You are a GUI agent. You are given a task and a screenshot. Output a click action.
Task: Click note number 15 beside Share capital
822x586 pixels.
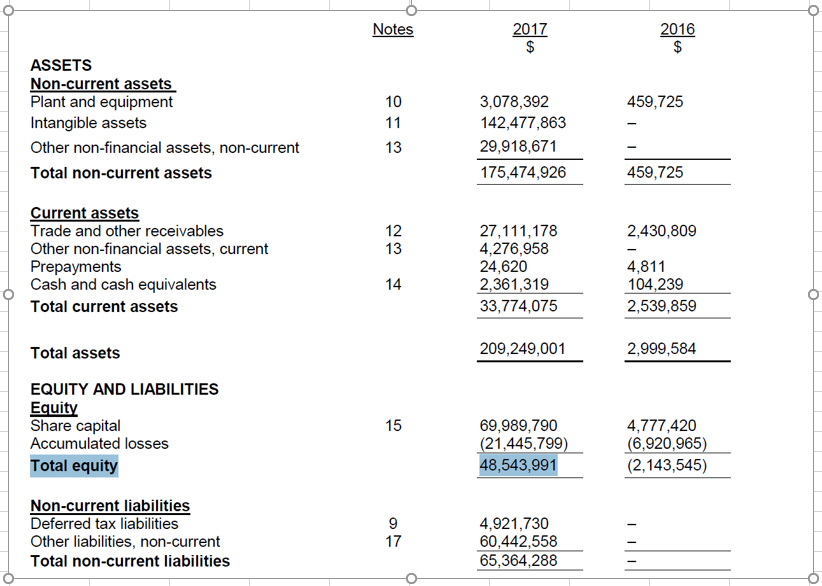point(393,425)
